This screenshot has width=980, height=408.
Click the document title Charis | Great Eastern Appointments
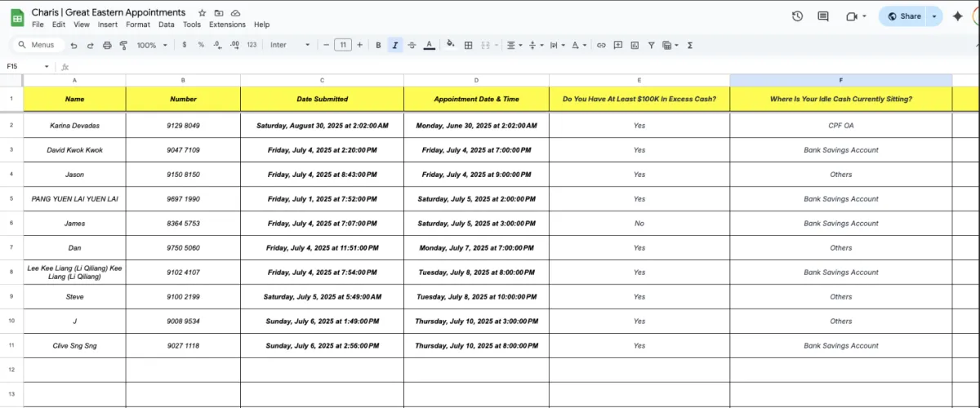tap(109, 12)
